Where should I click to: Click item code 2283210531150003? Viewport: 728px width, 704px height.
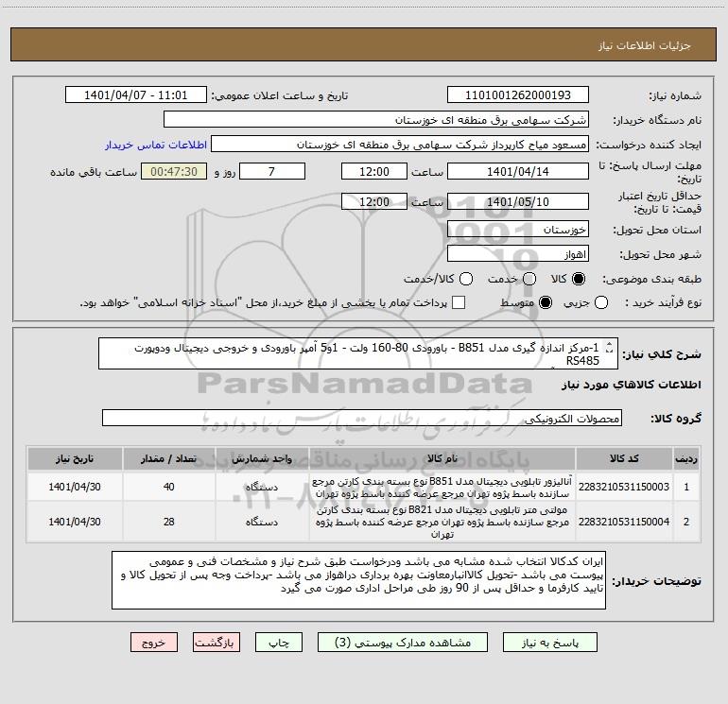coord(624,487)
